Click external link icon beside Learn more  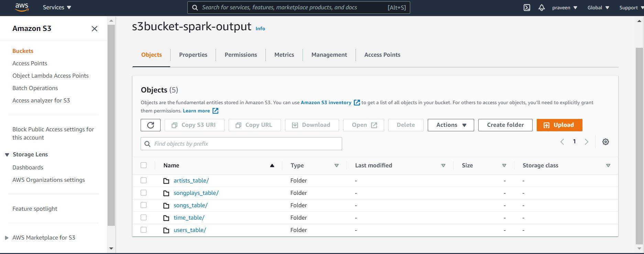click(x=215, y=111)
